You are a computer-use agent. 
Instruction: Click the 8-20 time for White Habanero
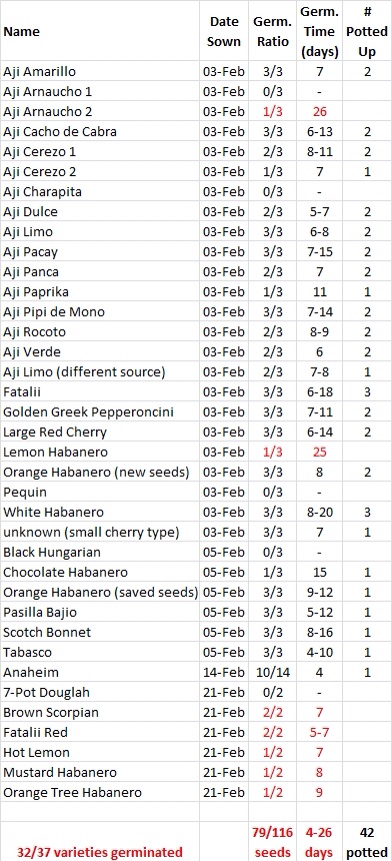[x=320, y=512]
